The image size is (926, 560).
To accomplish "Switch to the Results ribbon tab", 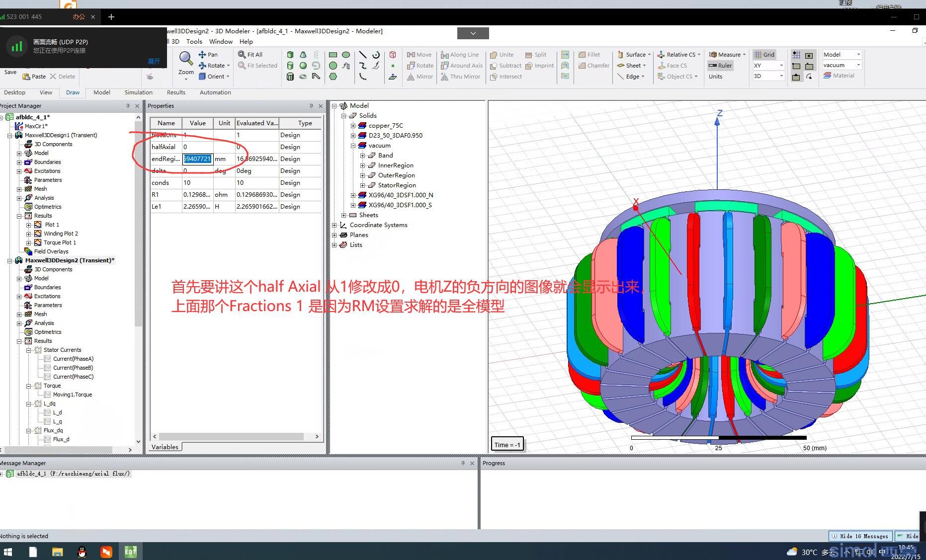I will 176,92.
